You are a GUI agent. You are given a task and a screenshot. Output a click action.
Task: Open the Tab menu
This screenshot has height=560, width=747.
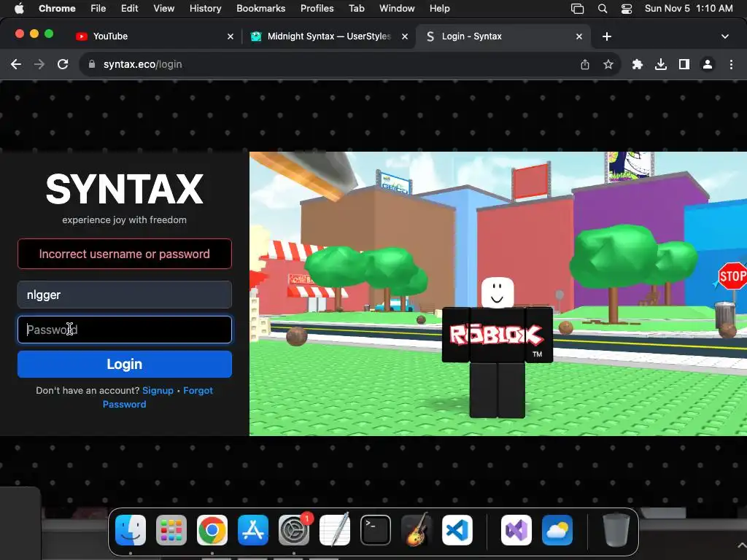[356, 8]
